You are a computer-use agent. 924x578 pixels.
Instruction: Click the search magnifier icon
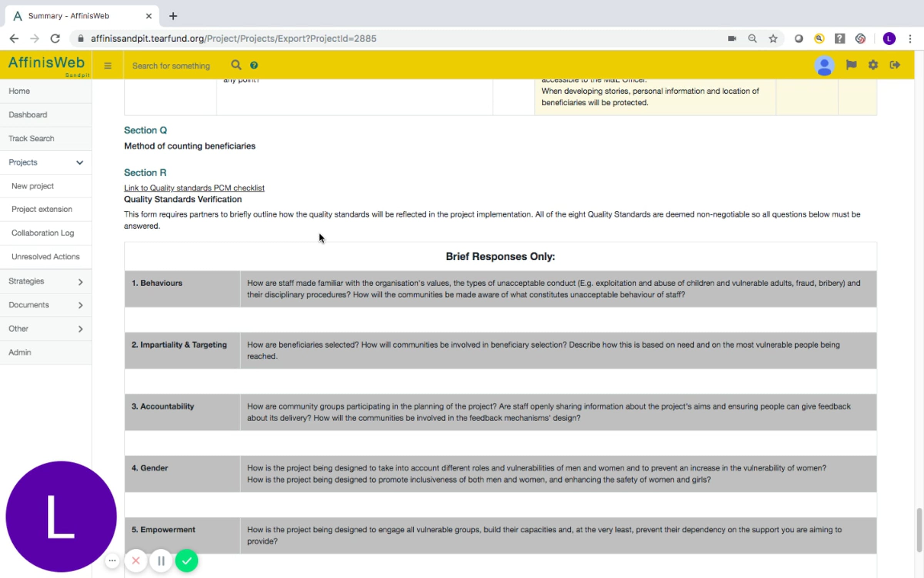[x=236, y=65]
